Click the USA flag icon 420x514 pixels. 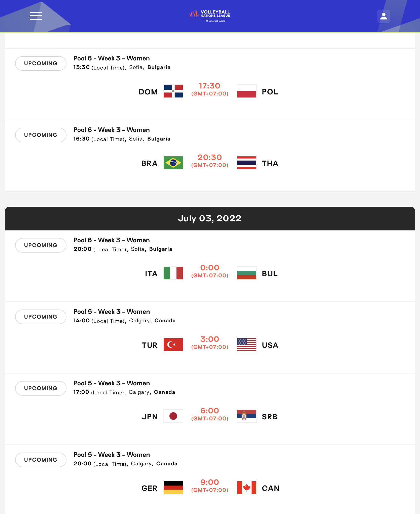click(x=247, y=345)
